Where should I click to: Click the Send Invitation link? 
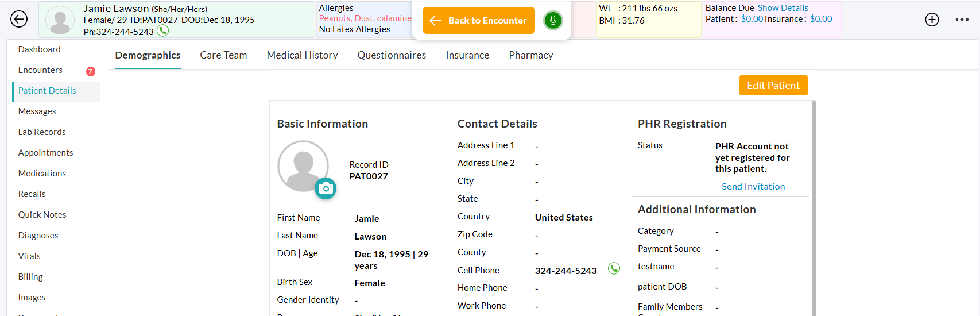coord(753,187)
